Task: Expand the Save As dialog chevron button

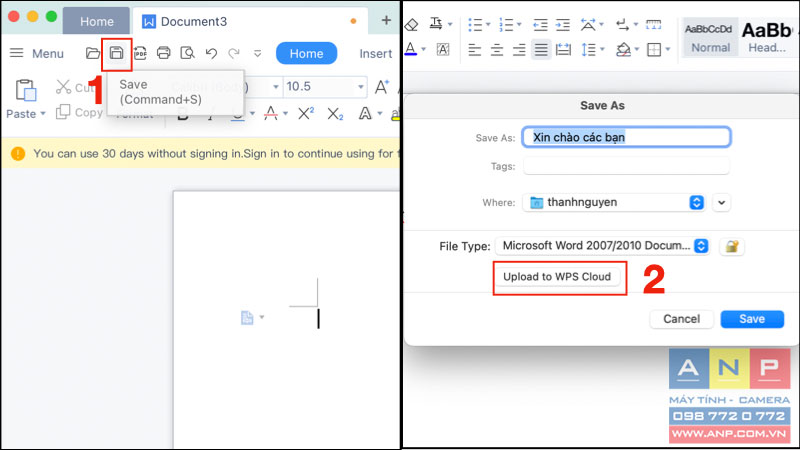Action: tap(721, 203)
